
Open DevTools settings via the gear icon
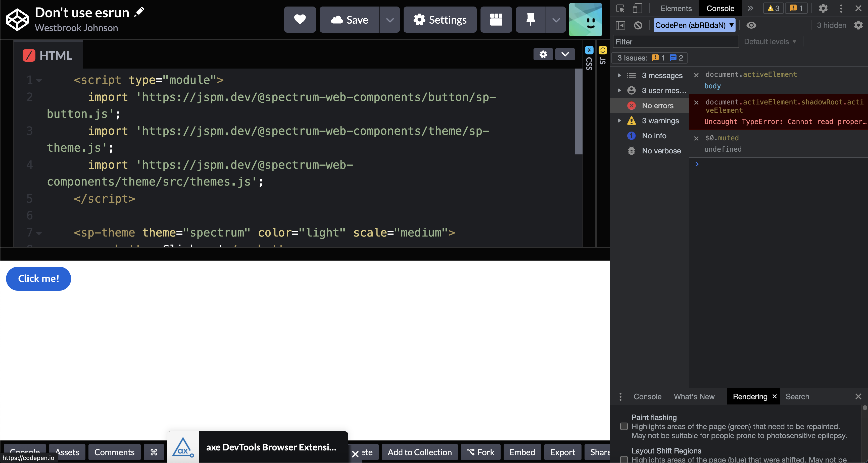click(x=823, y=9)
